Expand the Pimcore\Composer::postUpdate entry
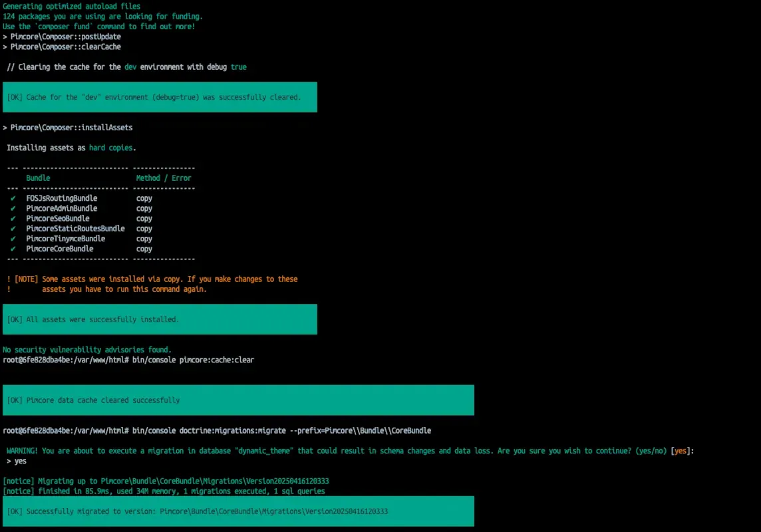761x532 pixels. coord(64,36)
